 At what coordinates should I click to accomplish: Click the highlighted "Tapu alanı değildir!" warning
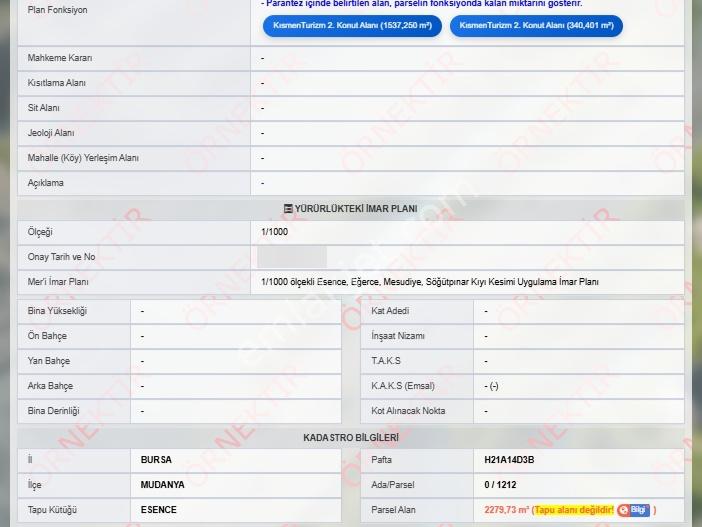coord(574,510)
